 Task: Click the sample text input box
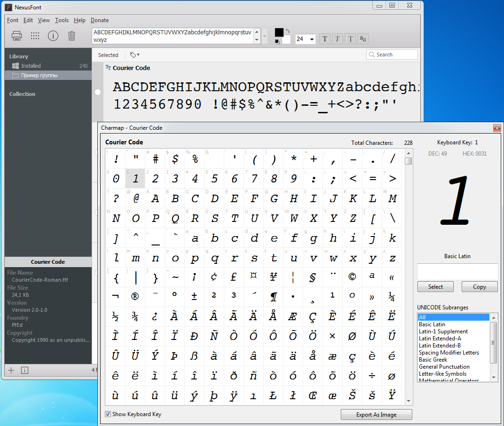tap(173, 36)
